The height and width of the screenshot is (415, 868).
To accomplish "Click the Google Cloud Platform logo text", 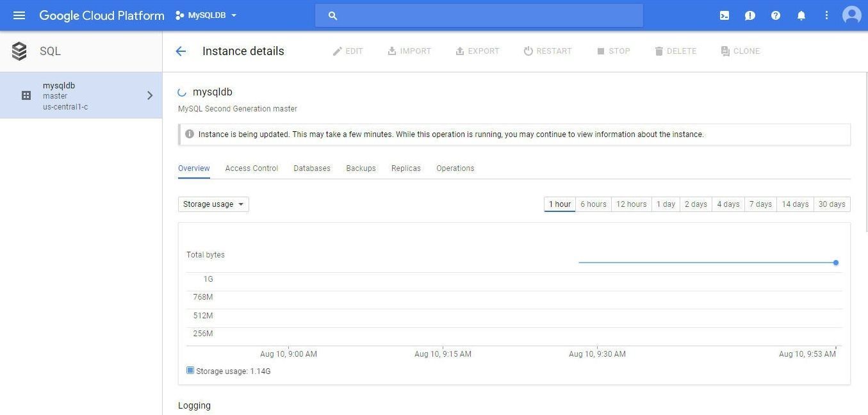I will (102, 15).
